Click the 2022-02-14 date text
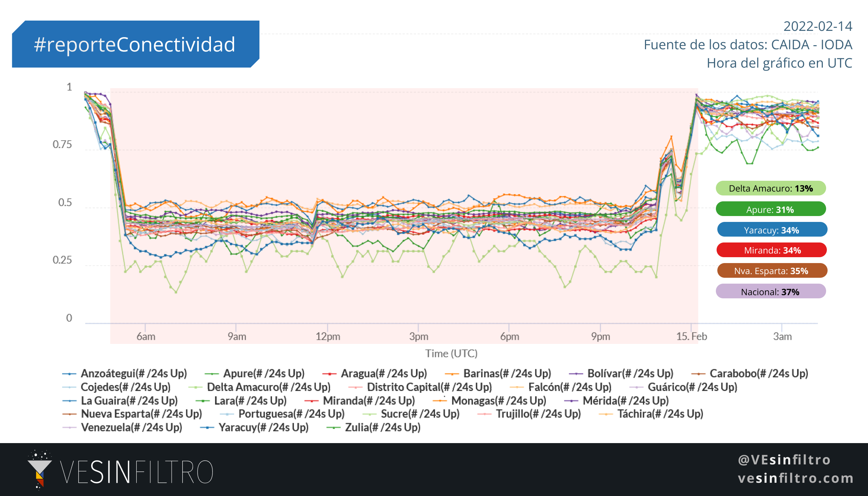 pos(818,26)
